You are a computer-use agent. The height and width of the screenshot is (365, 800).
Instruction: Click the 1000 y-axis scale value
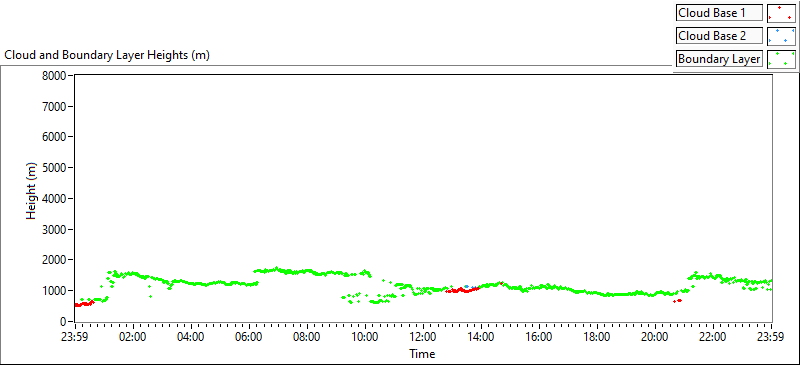click(55, 291)
